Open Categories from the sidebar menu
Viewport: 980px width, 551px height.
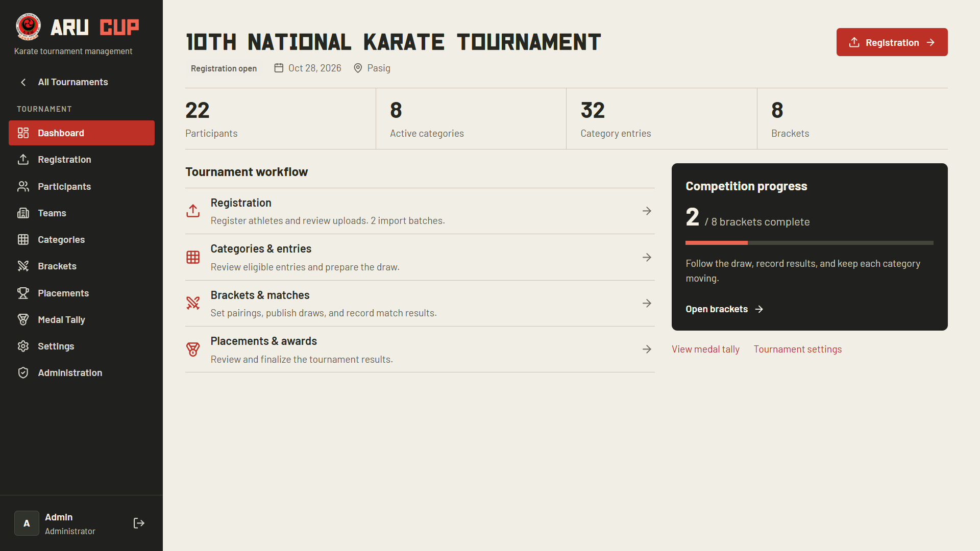click(x=82, y=240)
